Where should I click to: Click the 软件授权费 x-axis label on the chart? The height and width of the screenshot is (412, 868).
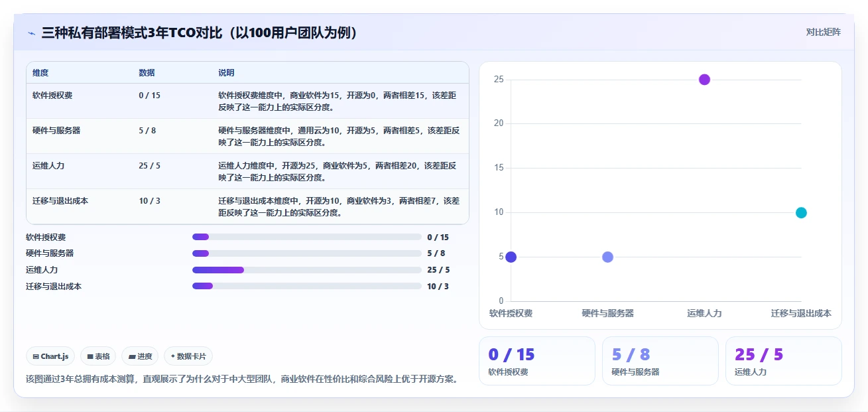click(511, 313)
